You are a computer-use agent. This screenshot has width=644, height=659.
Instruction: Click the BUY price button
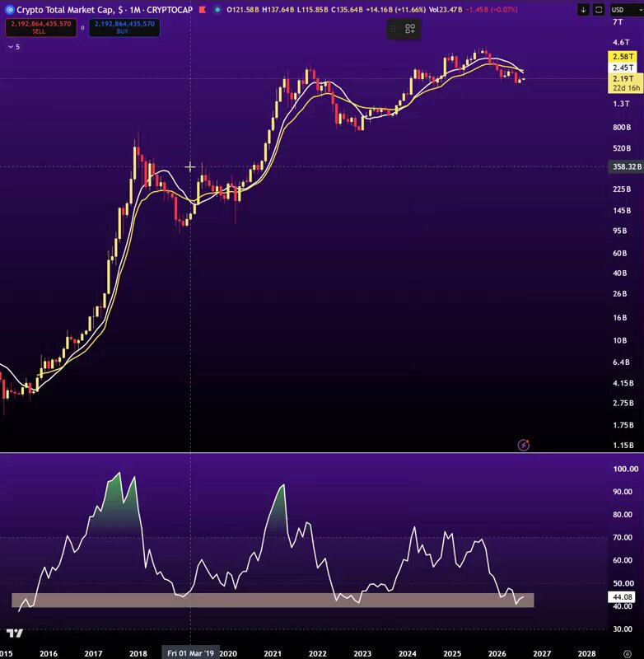tap(124, 28)
